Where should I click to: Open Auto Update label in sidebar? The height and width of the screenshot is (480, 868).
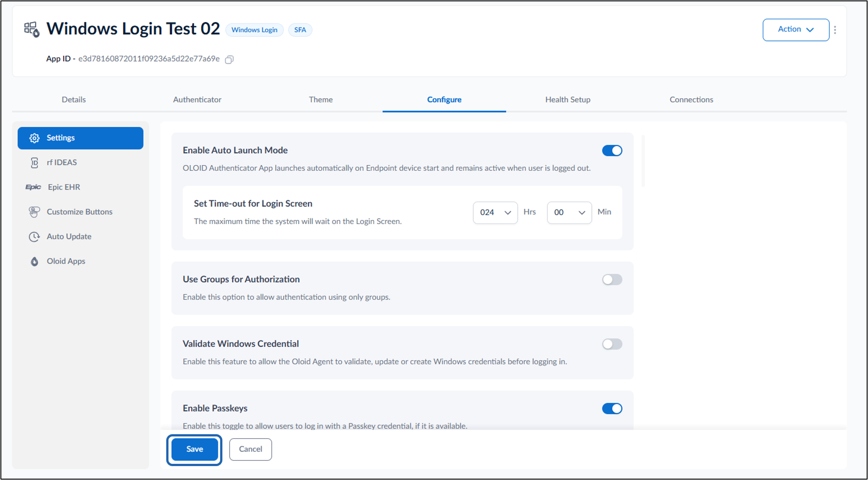[x=69, y=237]
